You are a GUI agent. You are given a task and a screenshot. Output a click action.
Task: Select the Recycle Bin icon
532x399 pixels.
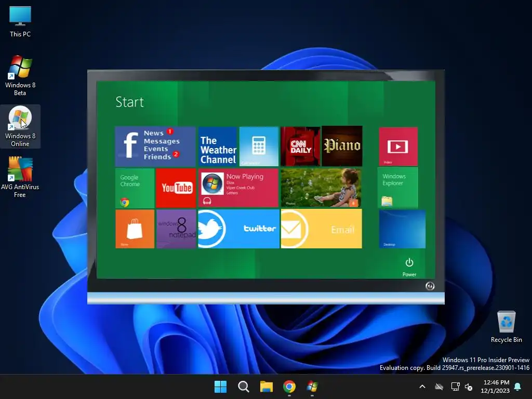pos(506,327)
